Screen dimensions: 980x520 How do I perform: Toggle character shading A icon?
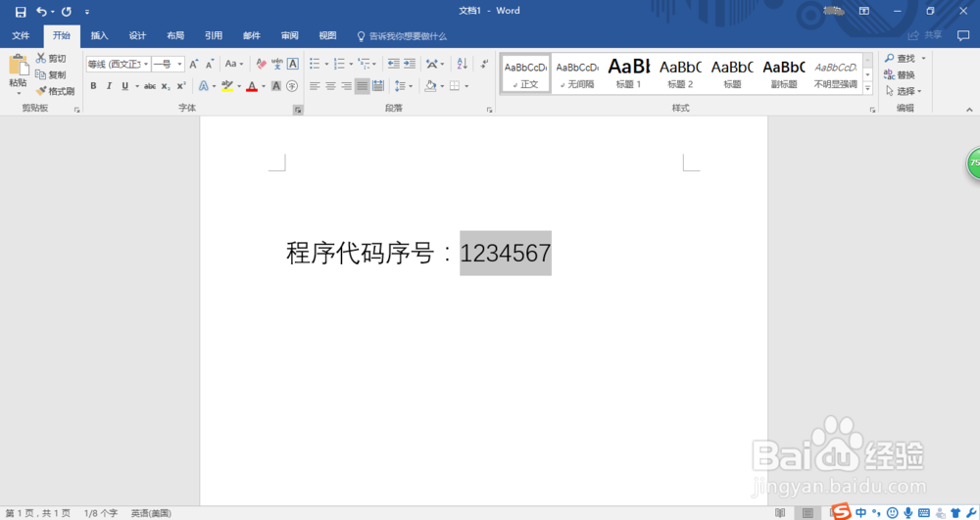[276, 86]
